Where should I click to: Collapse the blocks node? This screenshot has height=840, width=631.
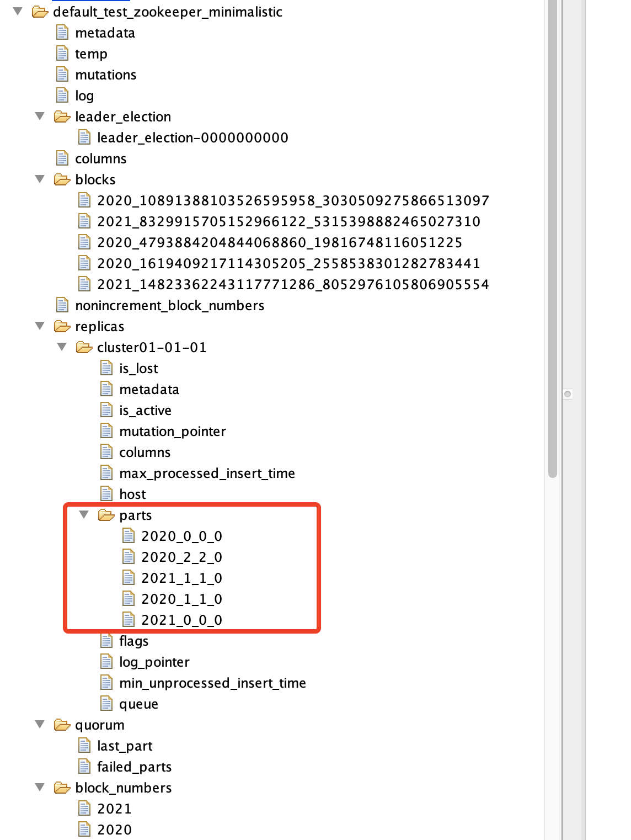[39, 179]
